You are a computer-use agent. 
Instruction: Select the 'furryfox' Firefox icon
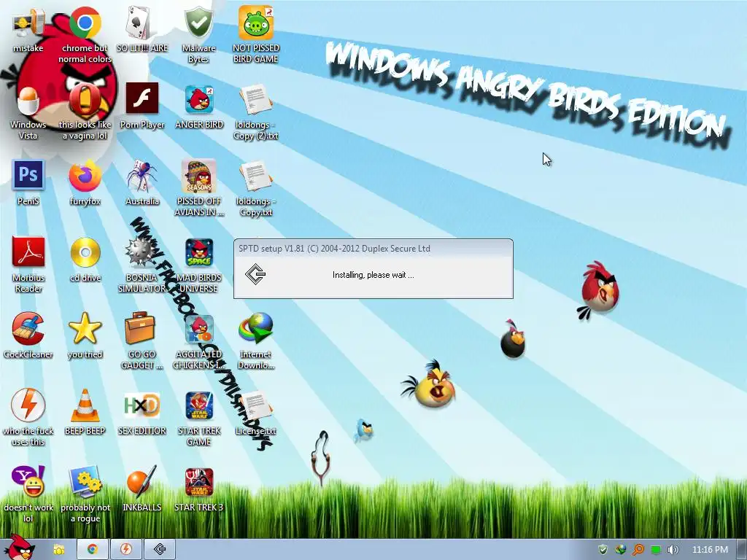(85, 183)
